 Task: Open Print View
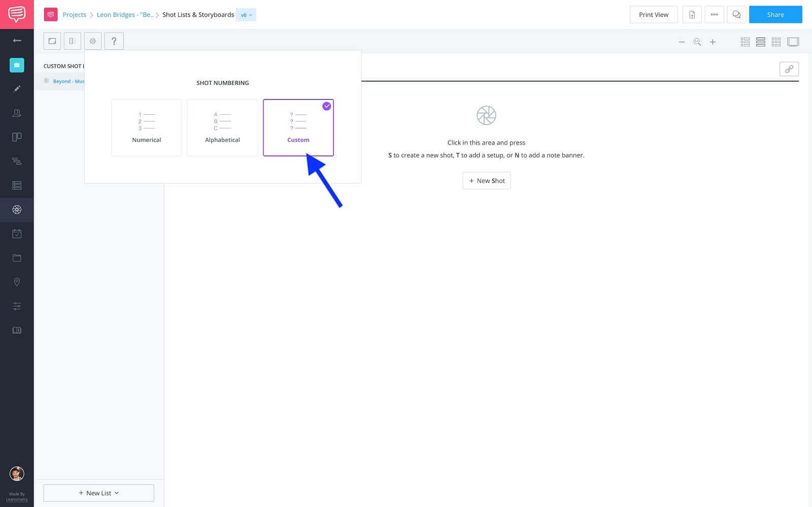click(653, 15)
